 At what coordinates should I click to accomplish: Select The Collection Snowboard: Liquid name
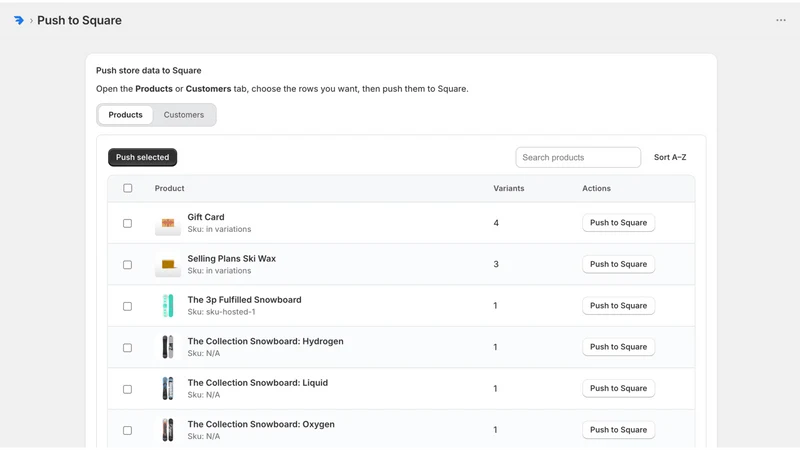point(258,383)
